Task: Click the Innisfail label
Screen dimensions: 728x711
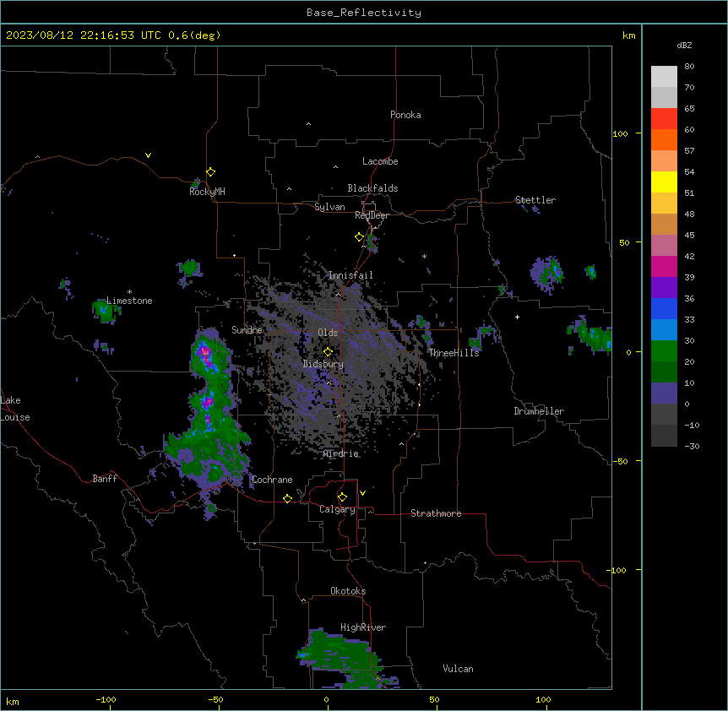Action: (x=350, y=275)
